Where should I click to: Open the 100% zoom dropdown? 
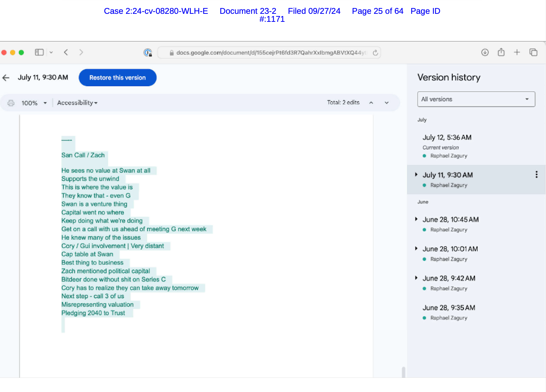point(34,103)
